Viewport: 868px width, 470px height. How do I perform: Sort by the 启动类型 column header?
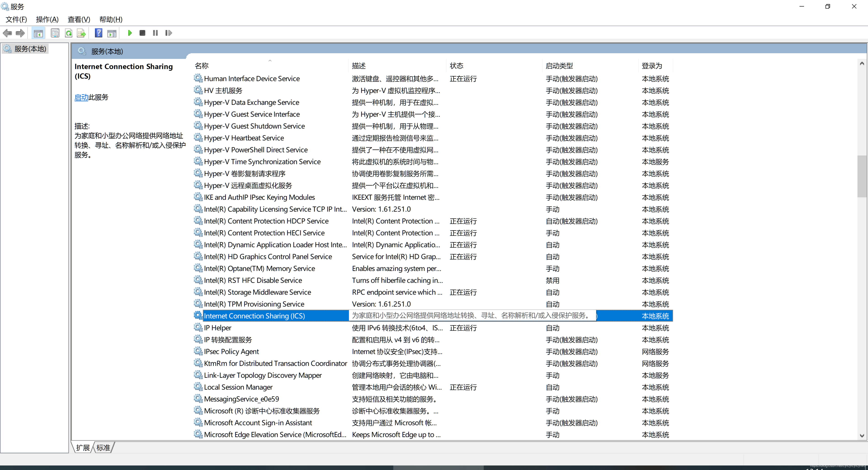tap(559, 66)
